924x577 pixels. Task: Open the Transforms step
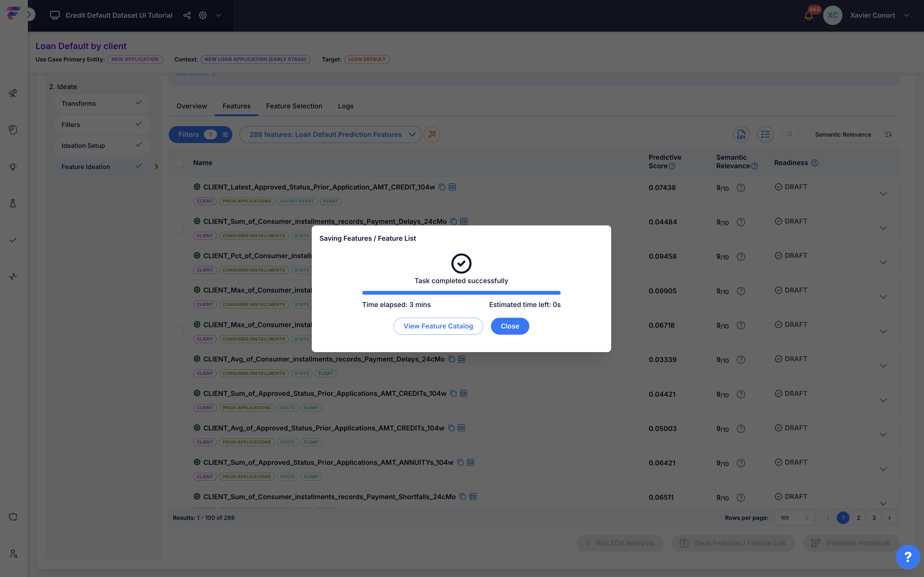tap(102, 103)
